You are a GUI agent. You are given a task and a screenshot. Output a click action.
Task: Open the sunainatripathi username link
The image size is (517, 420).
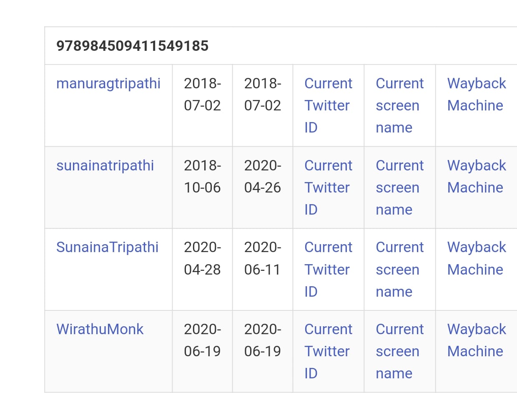(x=105, y=165)
